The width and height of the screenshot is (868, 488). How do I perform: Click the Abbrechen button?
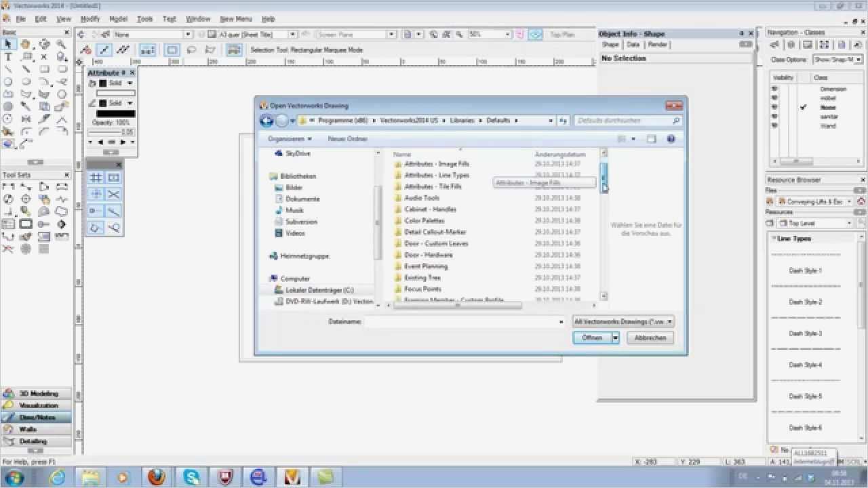[x=650, y=338]
